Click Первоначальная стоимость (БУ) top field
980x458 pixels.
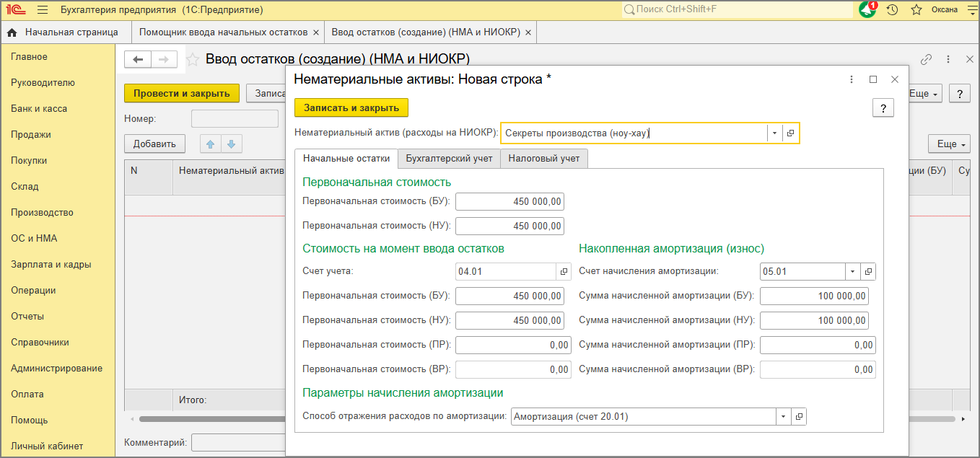point(509,202)
